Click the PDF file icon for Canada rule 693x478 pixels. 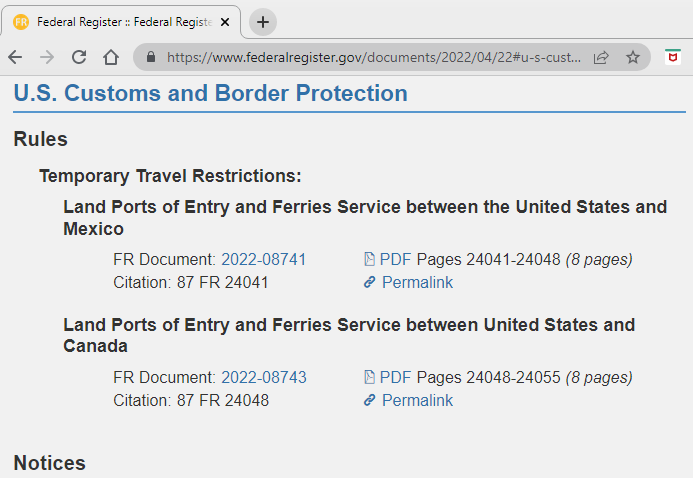pyautogui.click(x=369, y=377)
